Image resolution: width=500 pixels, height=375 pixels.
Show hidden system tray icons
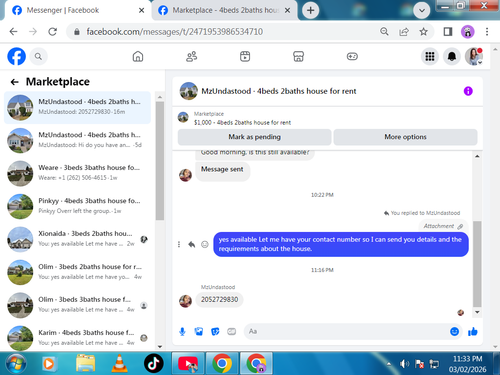389,364
